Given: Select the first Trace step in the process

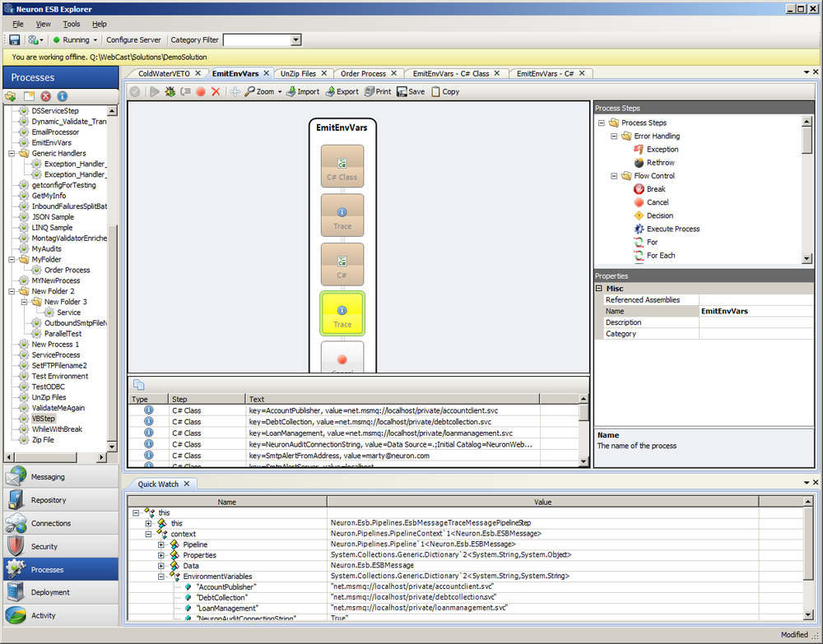Looking at the screenshot, I should tap(342, 215).
